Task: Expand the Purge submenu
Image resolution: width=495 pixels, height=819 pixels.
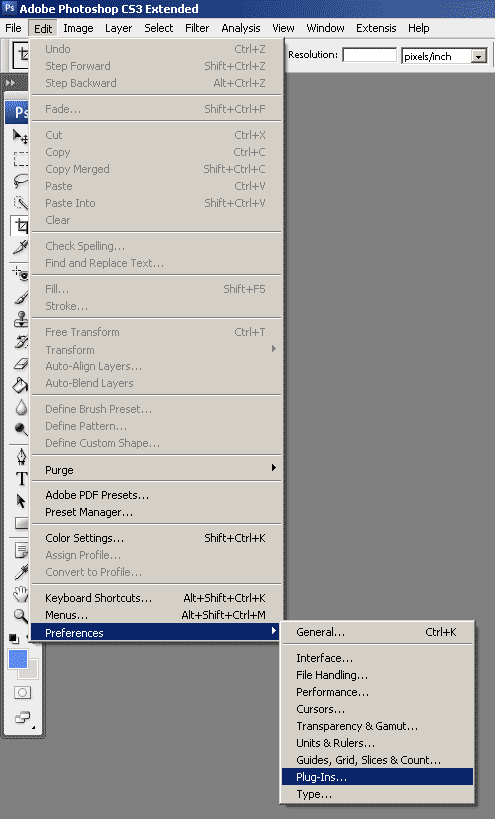Action: (x=156, y=470)
